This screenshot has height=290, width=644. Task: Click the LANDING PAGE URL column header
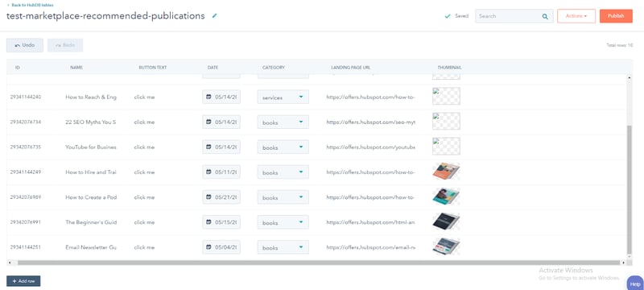coord(351,68)
